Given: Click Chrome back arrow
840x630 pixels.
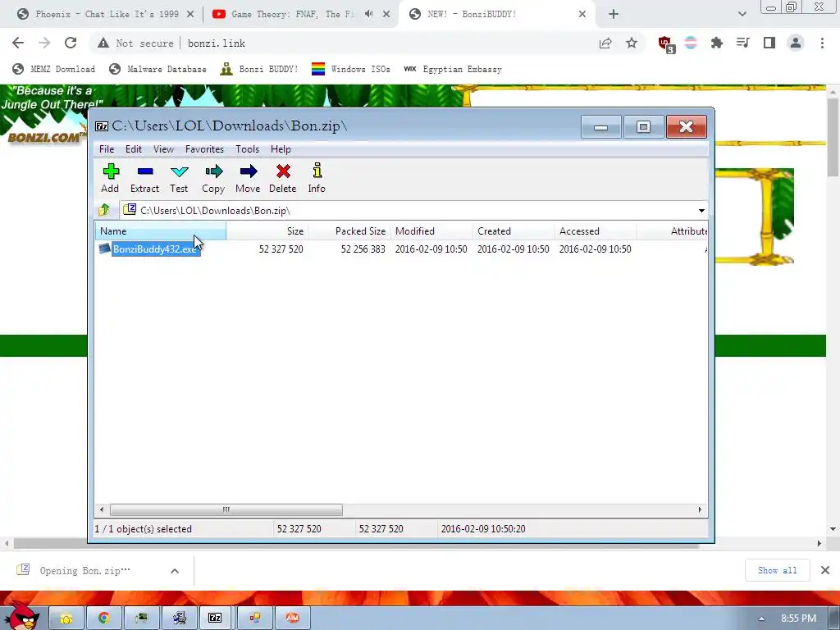Looking at the screenshot, I should point(18,43).
